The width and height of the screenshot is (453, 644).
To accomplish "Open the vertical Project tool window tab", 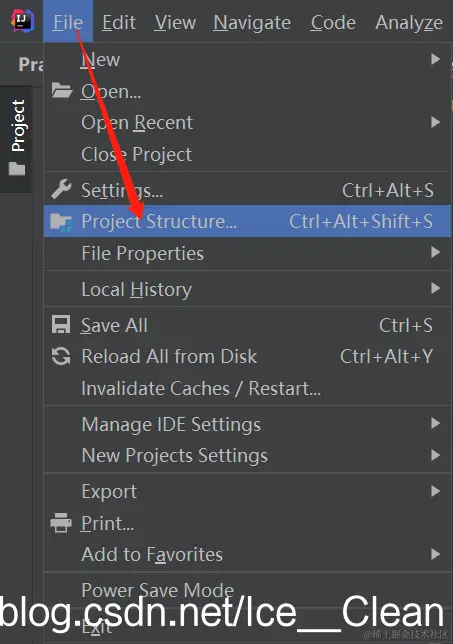I will point(18,126).
